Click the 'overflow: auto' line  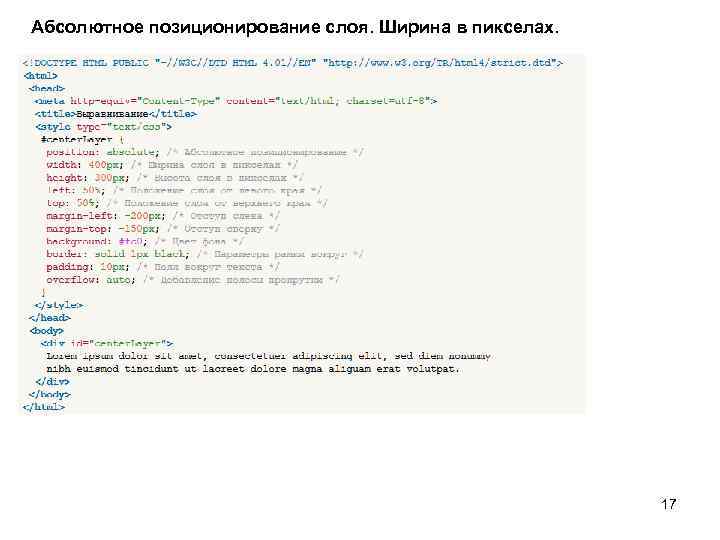[x=193, y=280]
